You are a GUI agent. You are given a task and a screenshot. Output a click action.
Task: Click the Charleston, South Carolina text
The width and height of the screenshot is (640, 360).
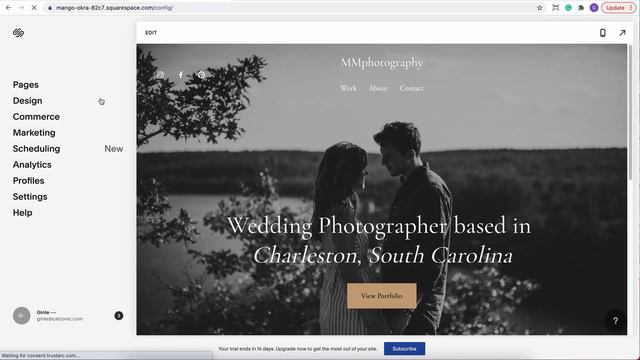click(x=382, y=256)
